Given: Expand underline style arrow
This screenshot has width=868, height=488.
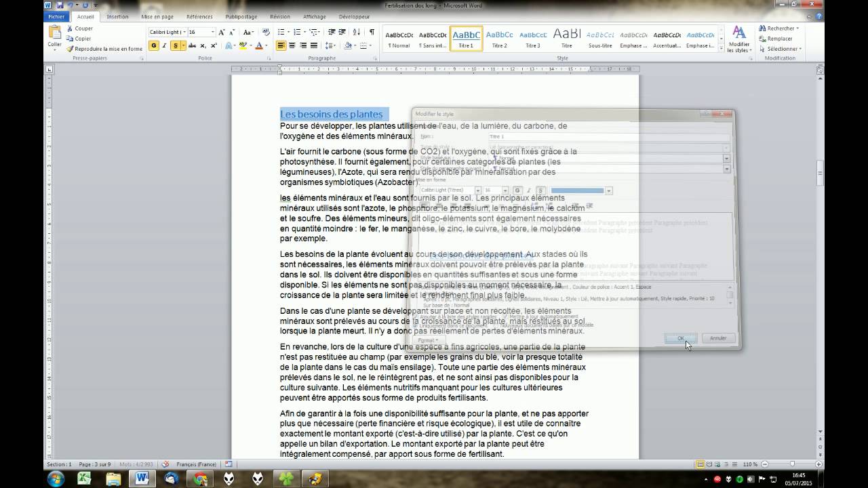Looking at the screenshot, I should pos(183,45).
